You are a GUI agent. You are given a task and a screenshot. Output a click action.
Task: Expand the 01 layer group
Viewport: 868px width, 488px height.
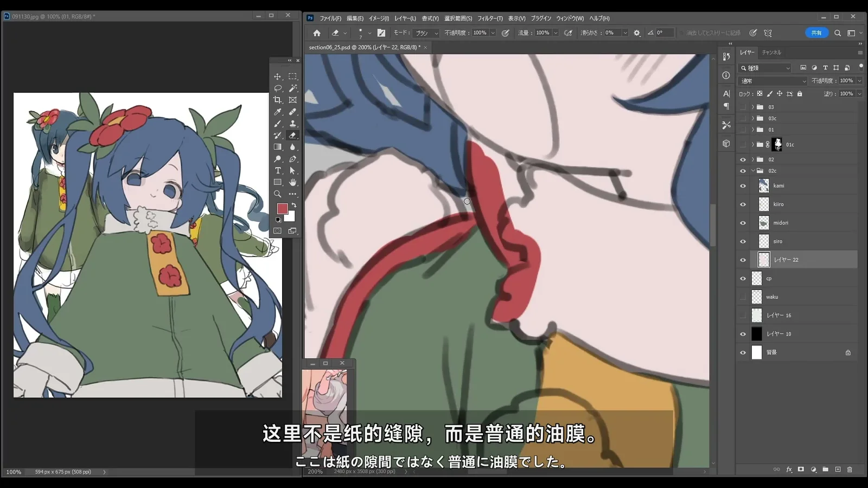[x=753, y=130]
